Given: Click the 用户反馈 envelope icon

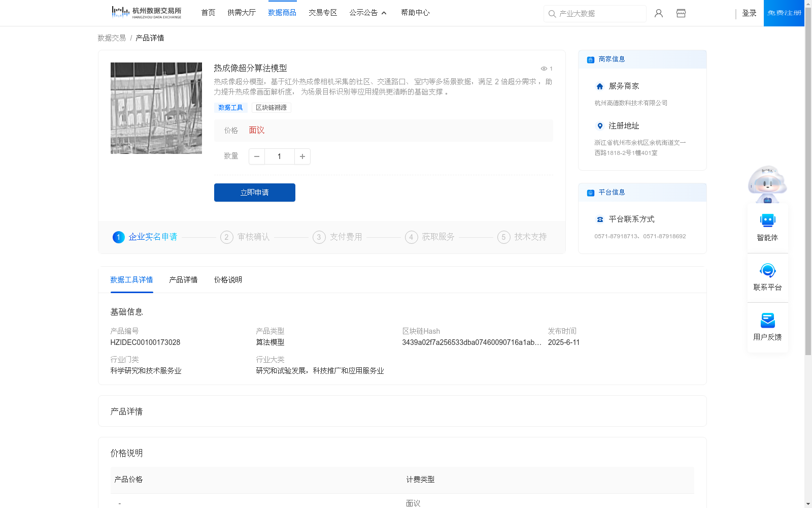Looking at the screenshot, I should 768,320.
